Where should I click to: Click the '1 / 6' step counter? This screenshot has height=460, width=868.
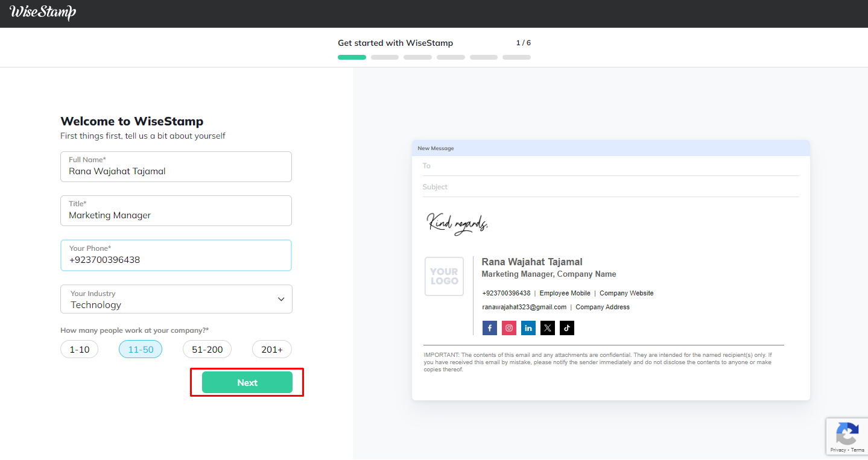click(x=523, y=43)
